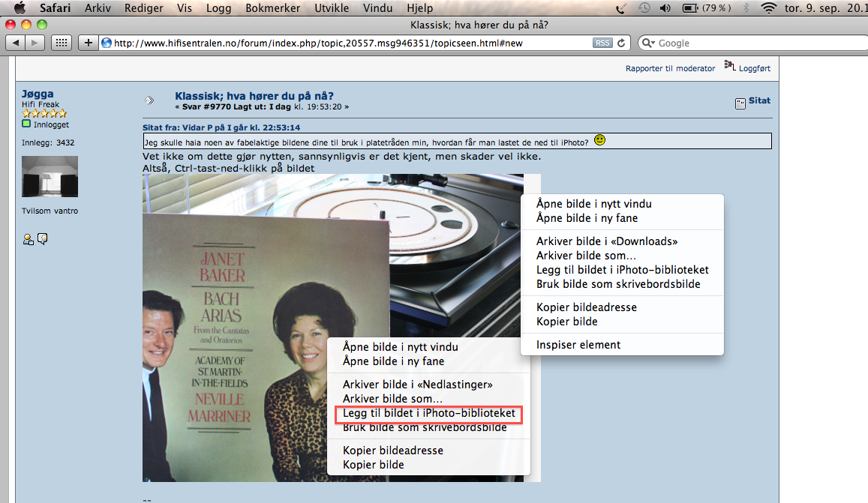The height and width of the screenshot is (503, 868).
Task: Show Top Sites grid button
Action: click(62, 43)
